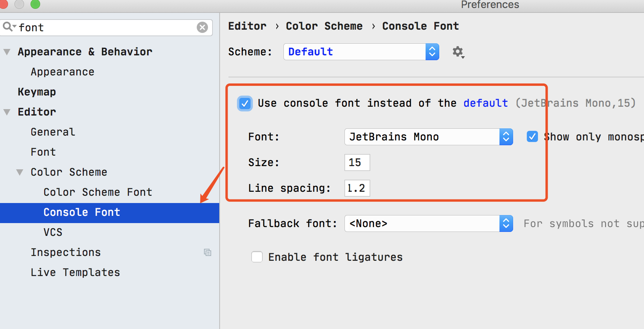Click the blue default link
The width and height of the screenshot is (644, 329).
(485, 103)
